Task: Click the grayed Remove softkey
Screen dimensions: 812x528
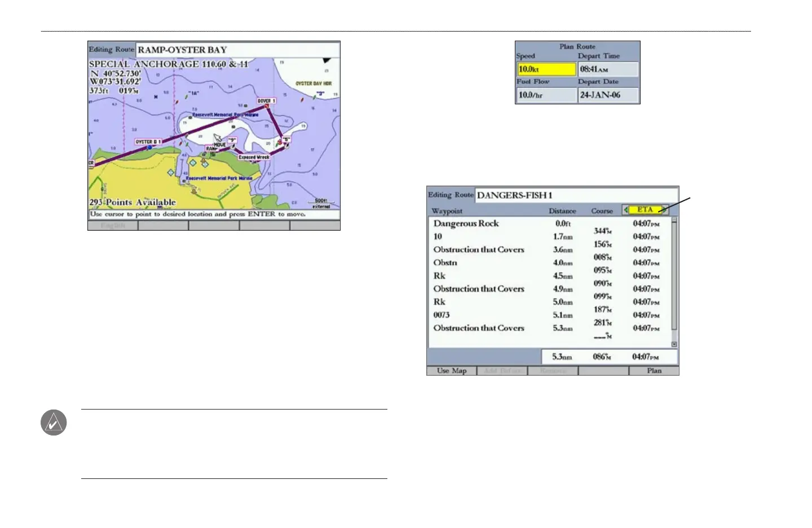Action: 553,371
